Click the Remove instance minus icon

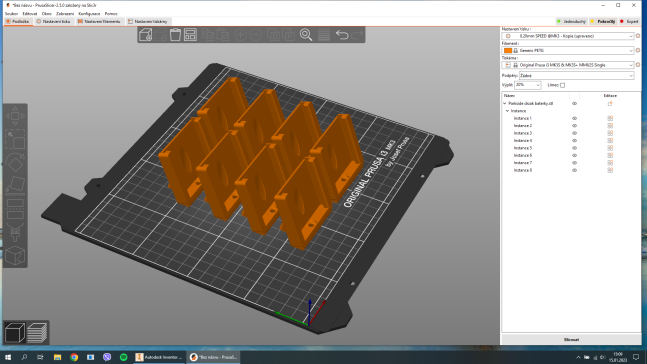pos(256,35)
